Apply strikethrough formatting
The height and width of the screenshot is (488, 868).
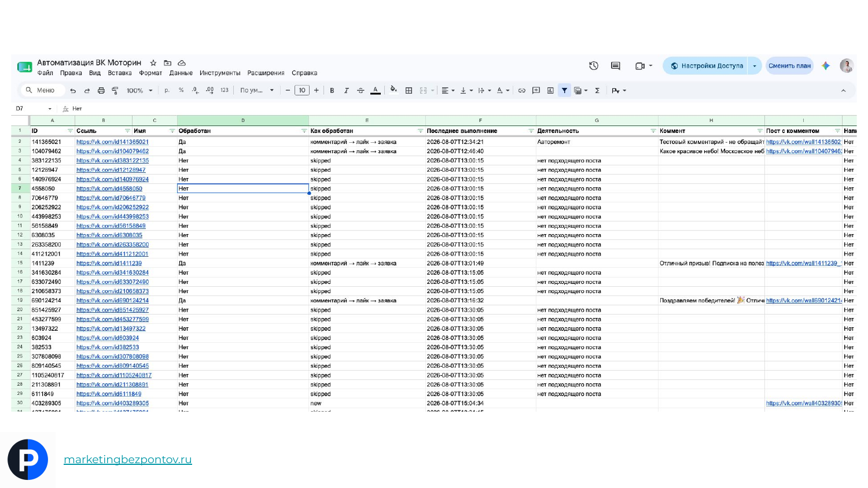pos(361,91)
